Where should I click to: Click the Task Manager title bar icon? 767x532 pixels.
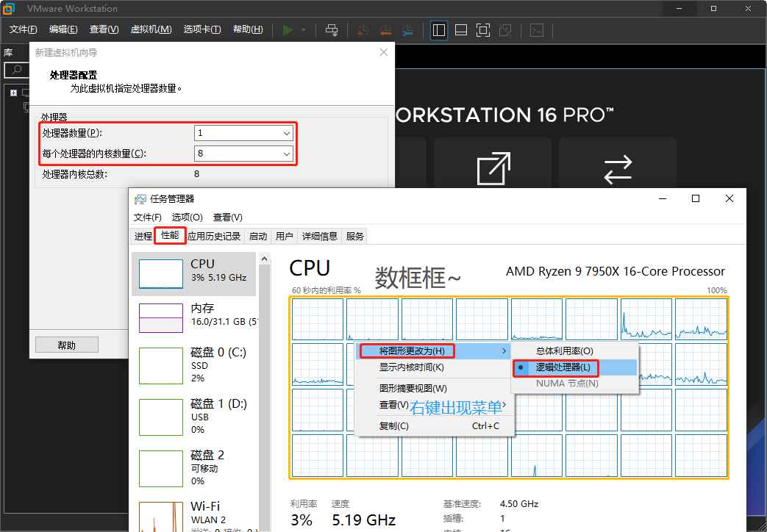pyautogui.click(x=140, y=199)
